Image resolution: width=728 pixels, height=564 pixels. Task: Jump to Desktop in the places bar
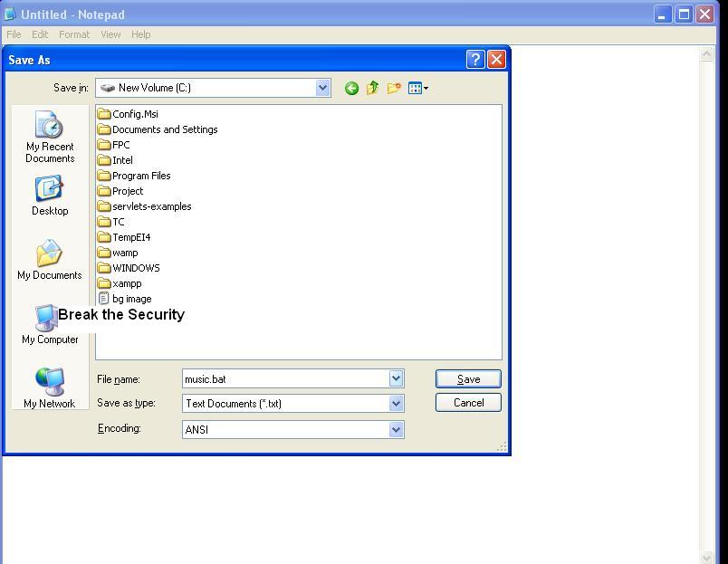pos(50,196)
